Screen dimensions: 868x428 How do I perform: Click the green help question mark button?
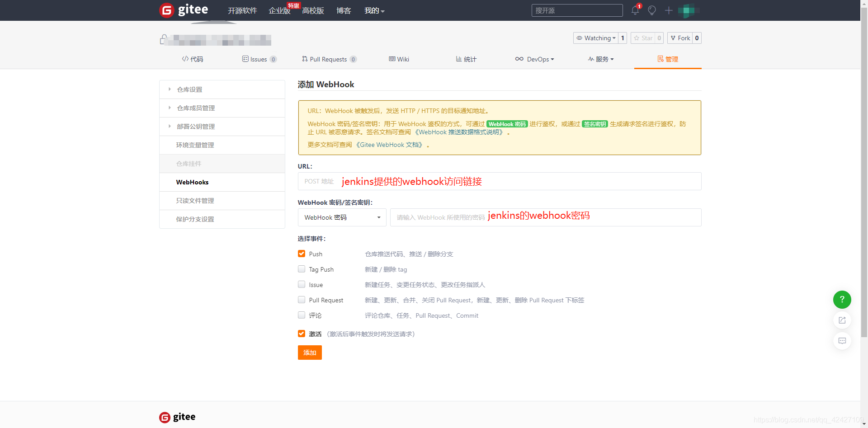(x=842, y=299)
